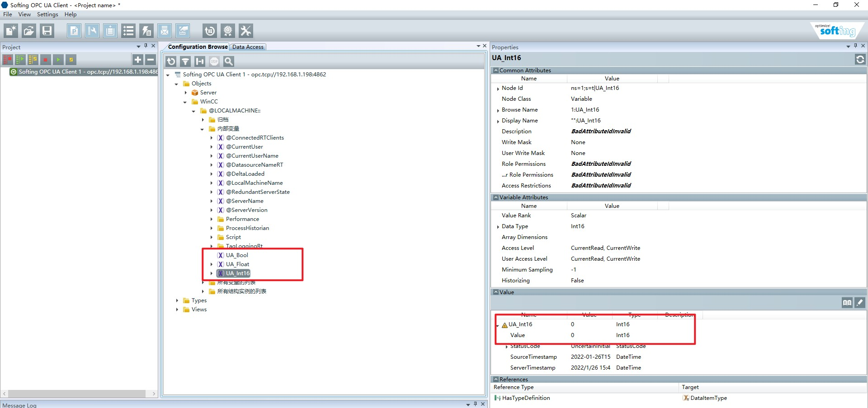Add a session with the plus icon
The image size is (868, 408).
pos(138,59)
